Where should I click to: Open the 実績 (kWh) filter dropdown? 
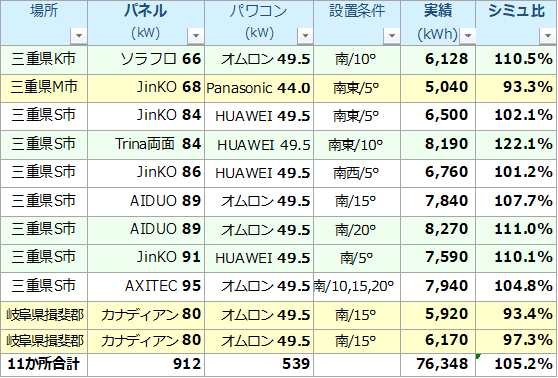tap(468, 36)
